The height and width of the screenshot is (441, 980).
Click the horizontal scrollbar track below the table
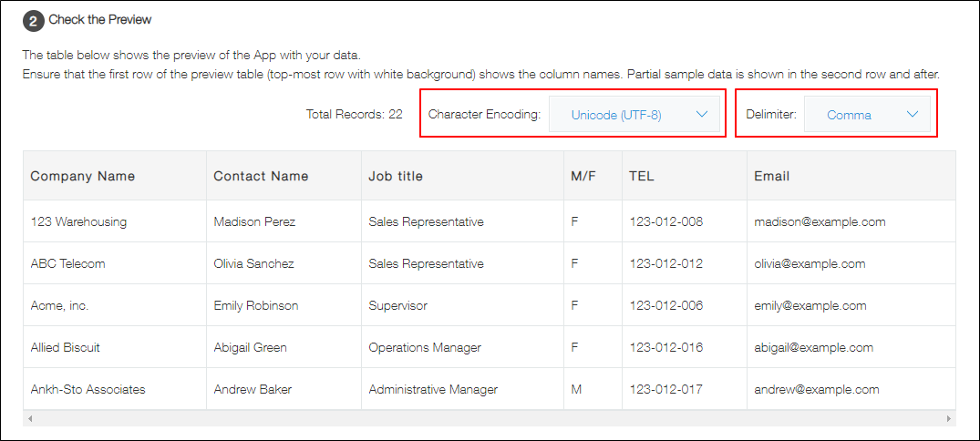click(489, 418)
